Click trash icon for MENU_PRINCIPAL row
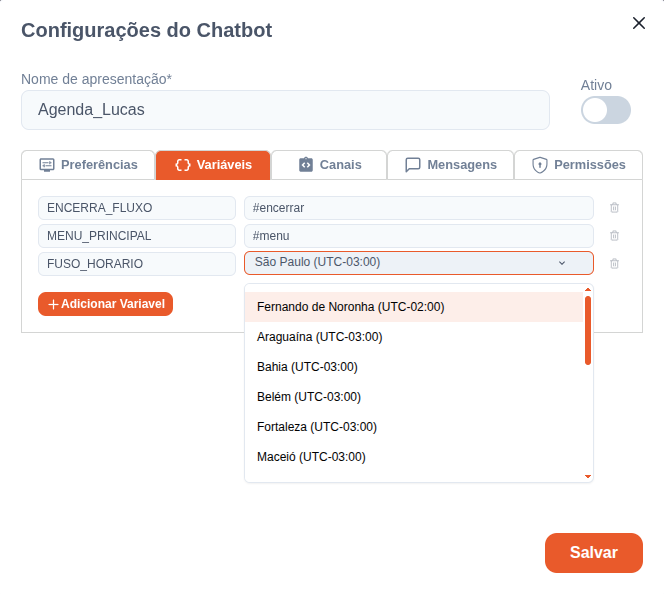 (614, 235)
